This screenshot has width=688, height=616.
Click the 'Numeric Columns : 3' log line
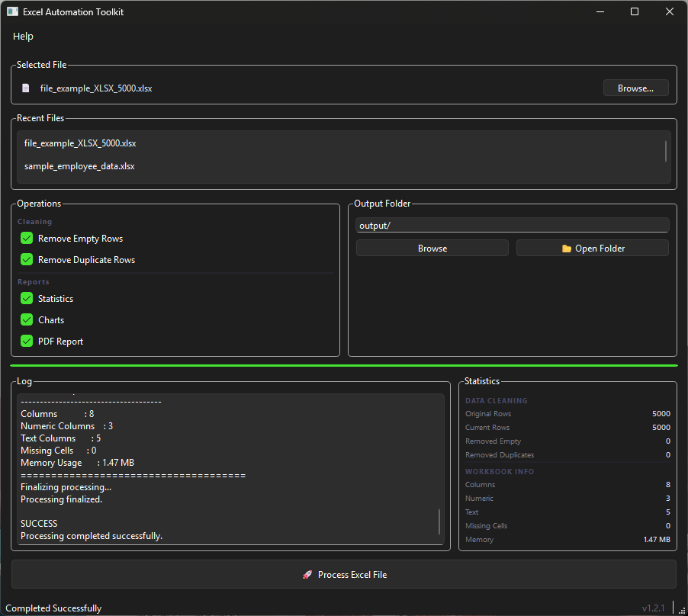coord(66,425)
